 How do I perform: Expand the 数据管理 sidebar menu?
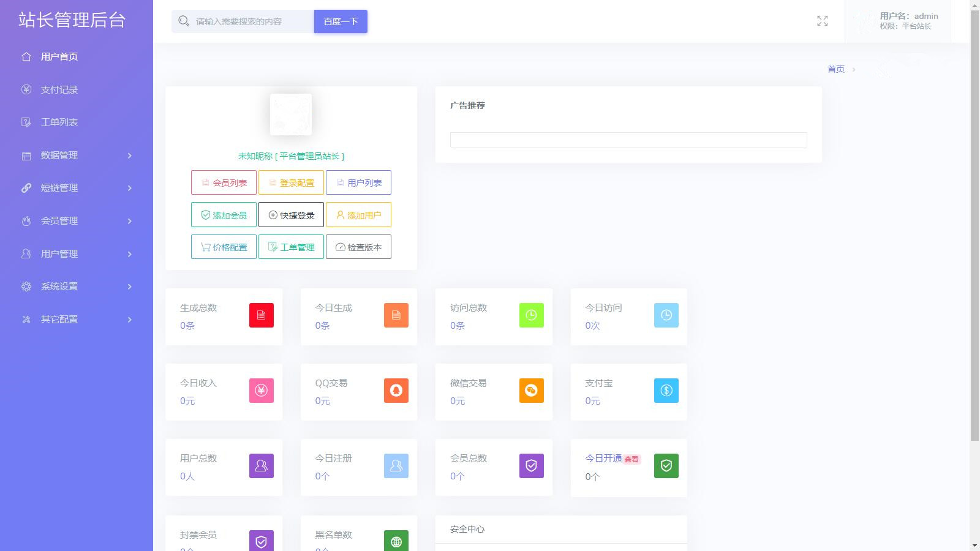pos(77,156)
